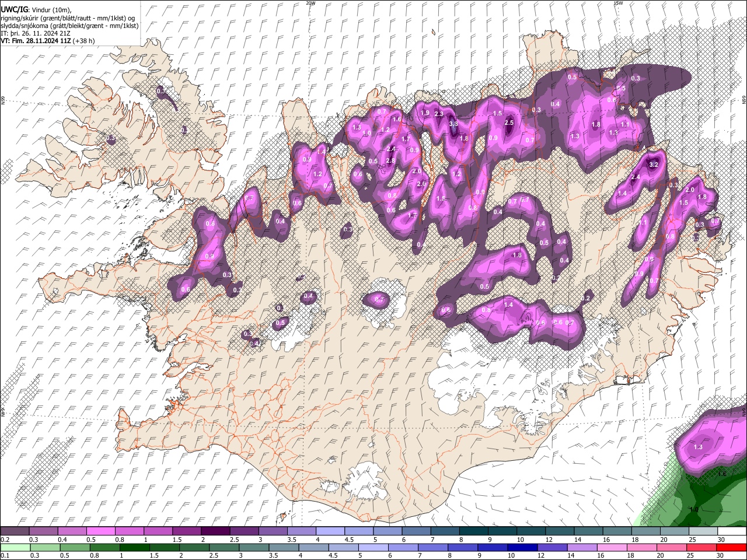The height and width of the screenshot is (560, 747).
Task: Click the upper legend swatch starting at 0.4
Action: [x=72, y=531]
